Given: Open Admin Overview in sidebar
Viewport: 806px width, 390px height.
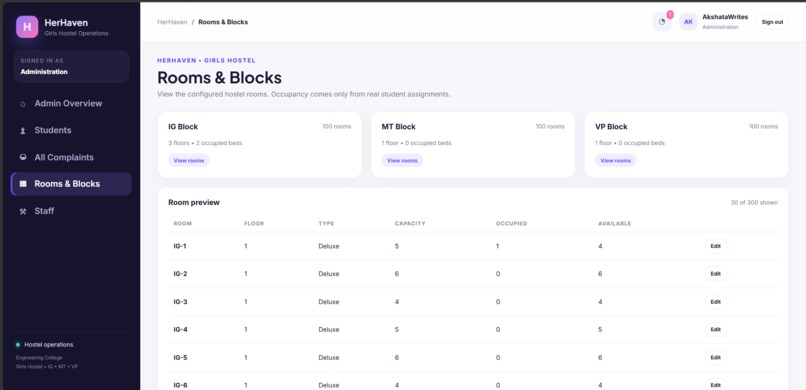Looking at the screenshot, I should pyautogui.click(x=71, y=104).
